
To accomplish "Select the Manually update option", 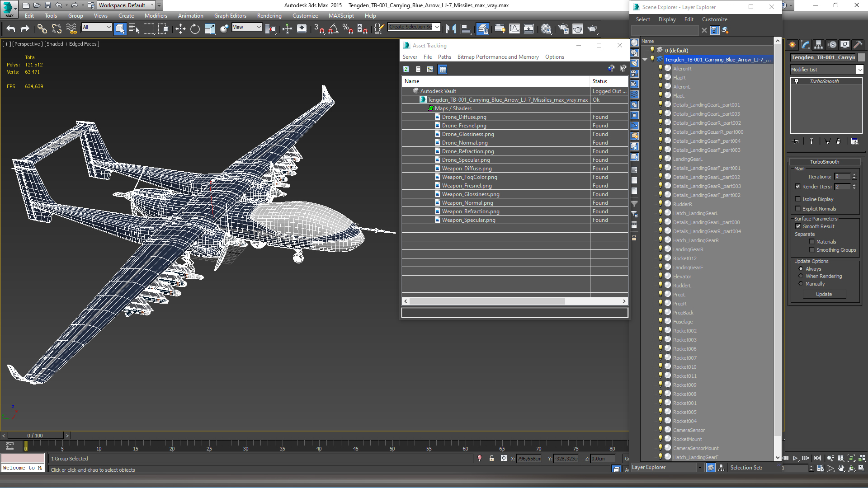I will tap(801, 284).
